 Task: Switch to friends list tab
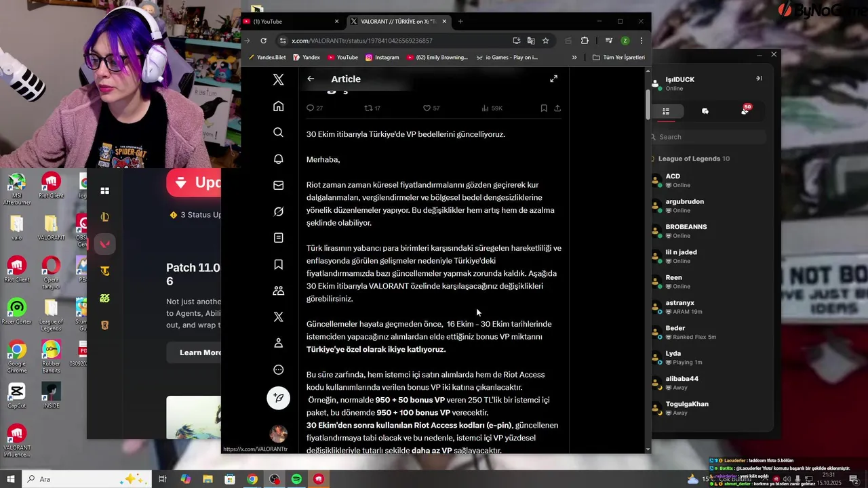[666, 111]
